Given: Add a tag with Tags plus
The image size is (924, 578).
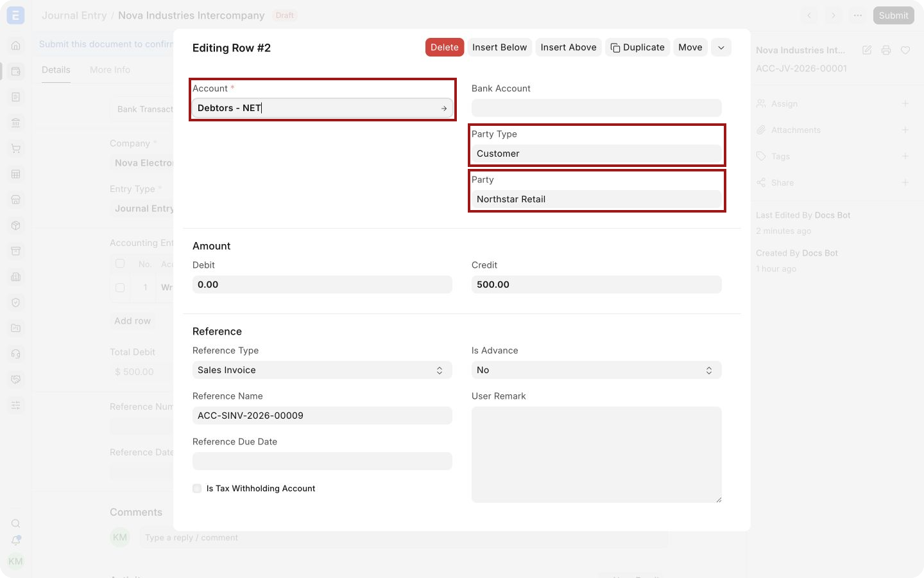Looking at the screenshot, I should point(905,156).
